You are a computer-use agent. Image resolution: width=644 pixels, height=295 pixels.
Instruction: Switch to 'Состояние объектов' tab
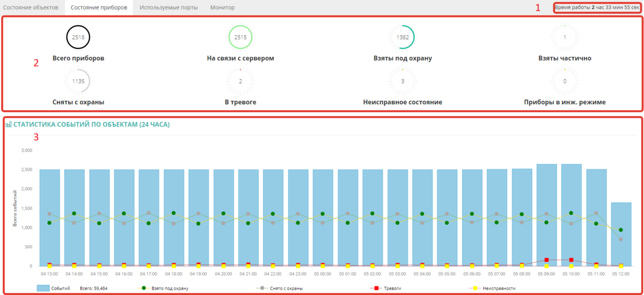coord(31,8)
